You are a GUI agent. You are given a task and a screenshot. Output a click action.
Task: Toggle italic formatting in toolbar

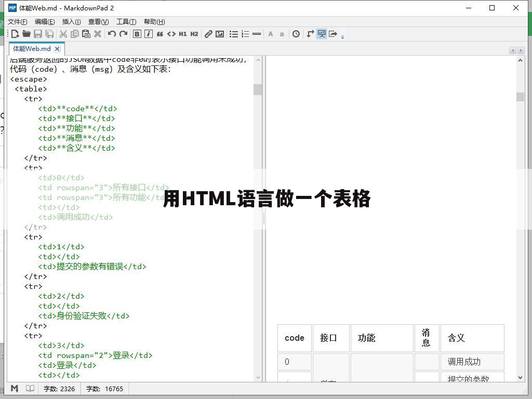149,34
